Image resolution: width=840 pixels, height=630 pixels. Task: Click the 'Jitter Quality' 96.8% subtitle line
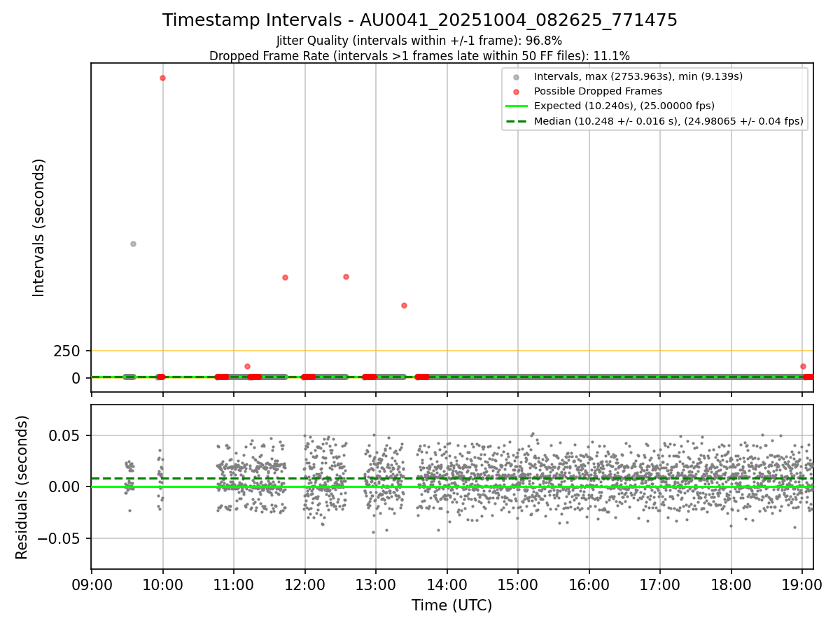[419, 41]
